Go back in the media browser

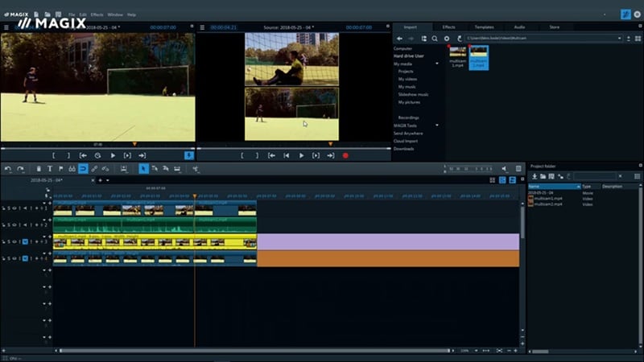(399, 39)
